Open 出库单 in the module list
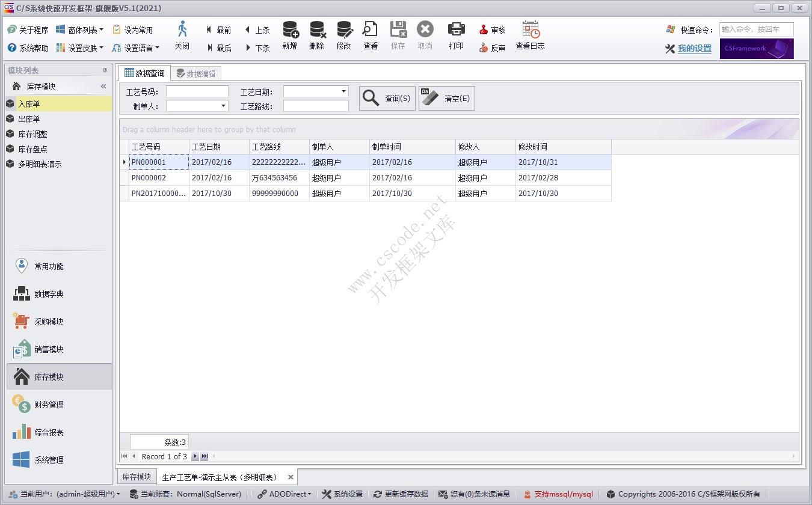The width and height of the screenshot is (812, 505). pos(29,119)
